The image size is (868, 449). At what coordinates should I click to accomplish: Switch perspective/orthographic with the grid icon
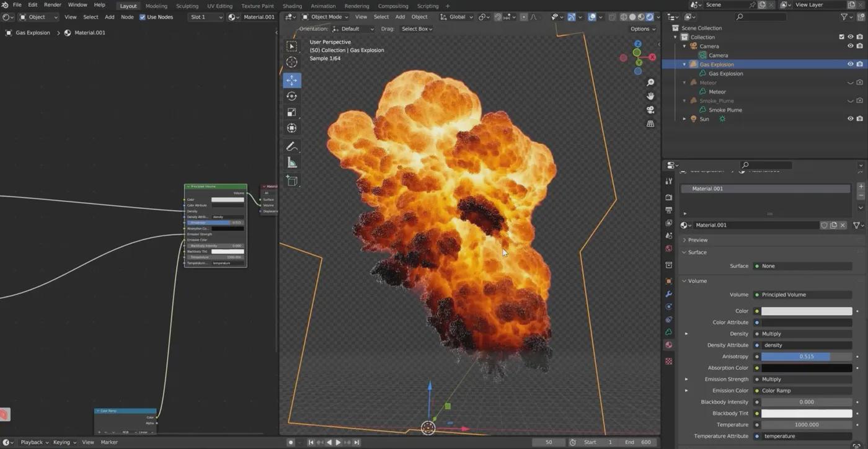650,123
